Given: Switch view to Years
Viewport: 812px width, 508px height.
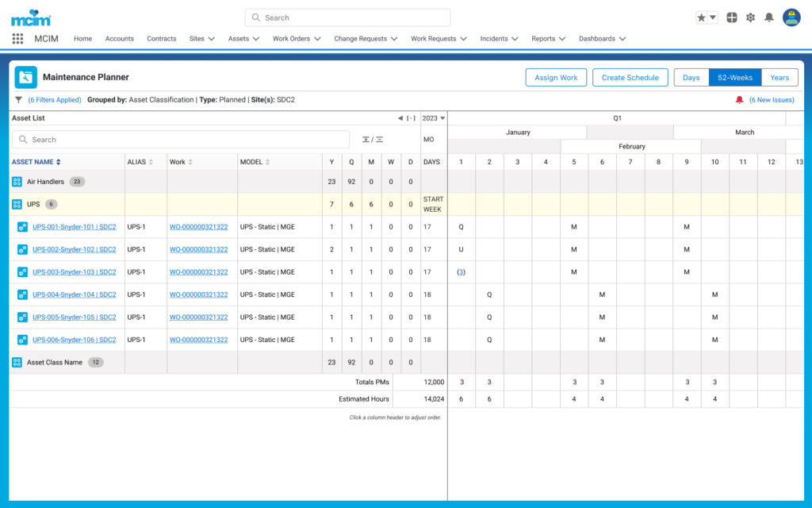Looking at the screenshot, I should pyautogui.click(x=779, y=77).
